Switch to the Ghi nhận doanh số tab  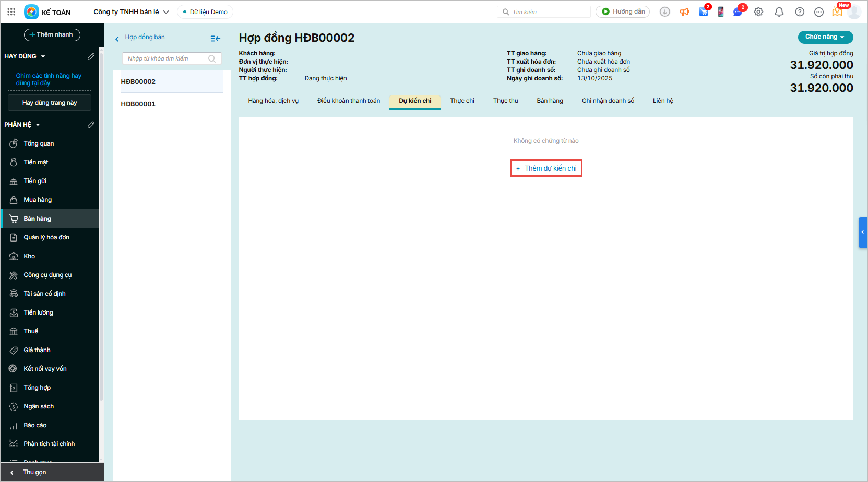coord(608,101)
